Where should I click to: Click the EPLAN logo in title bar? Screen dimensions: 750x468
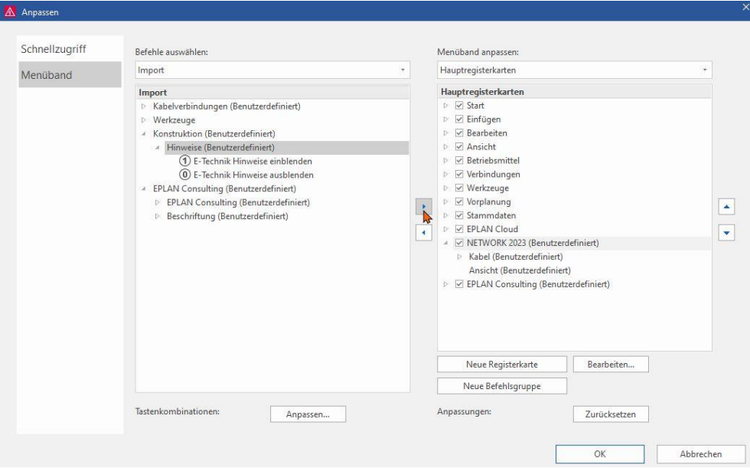click(x=10, y=10)
